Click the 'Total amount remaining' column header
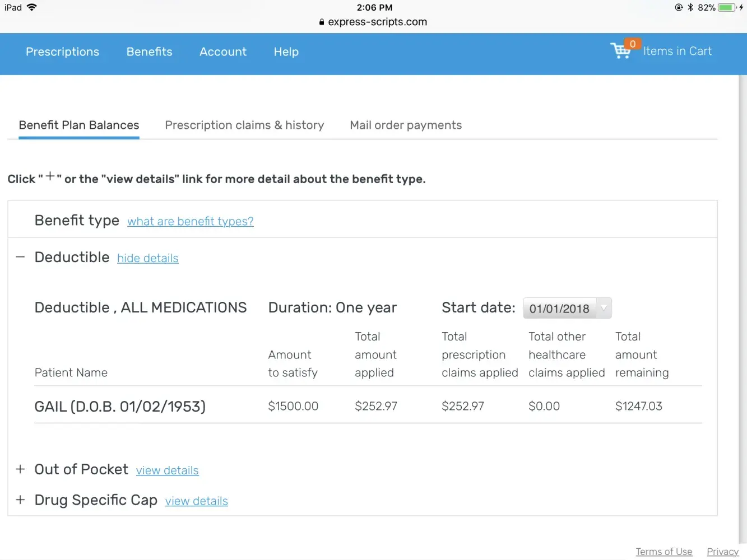This screenshot has height=560, width=747. coord(642,354)
